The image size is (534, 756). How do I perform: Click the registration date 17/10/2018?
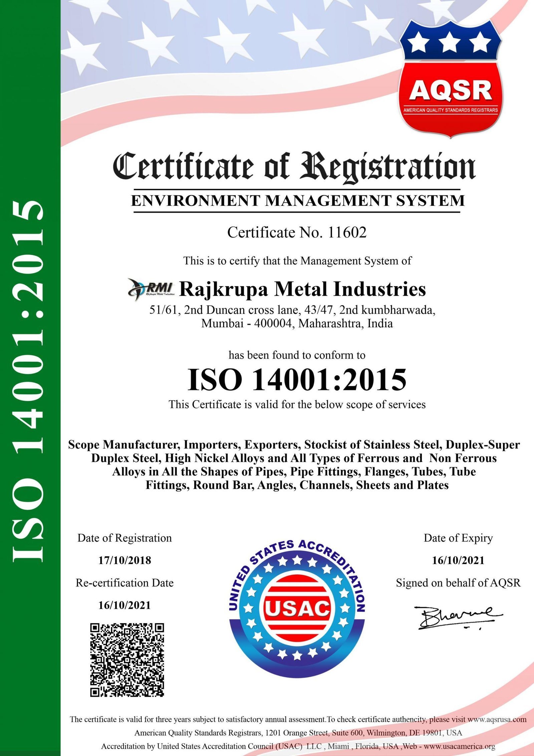click(x=124, y=560)
